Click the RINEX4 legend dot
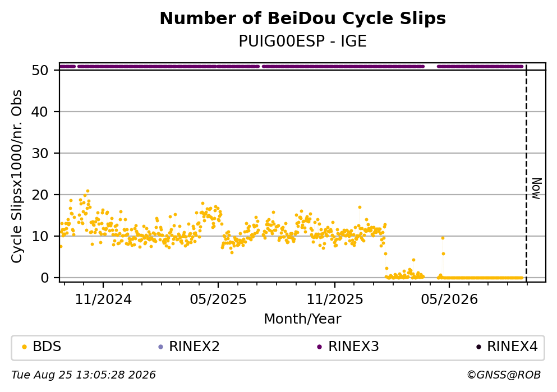This screenshot has width=557, height=392. pos(478,347)
